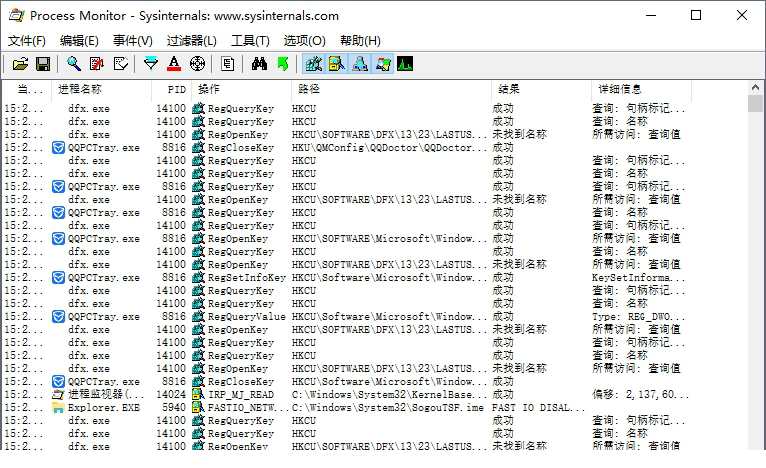Click the 操作 column header

(x=241, y=89)
